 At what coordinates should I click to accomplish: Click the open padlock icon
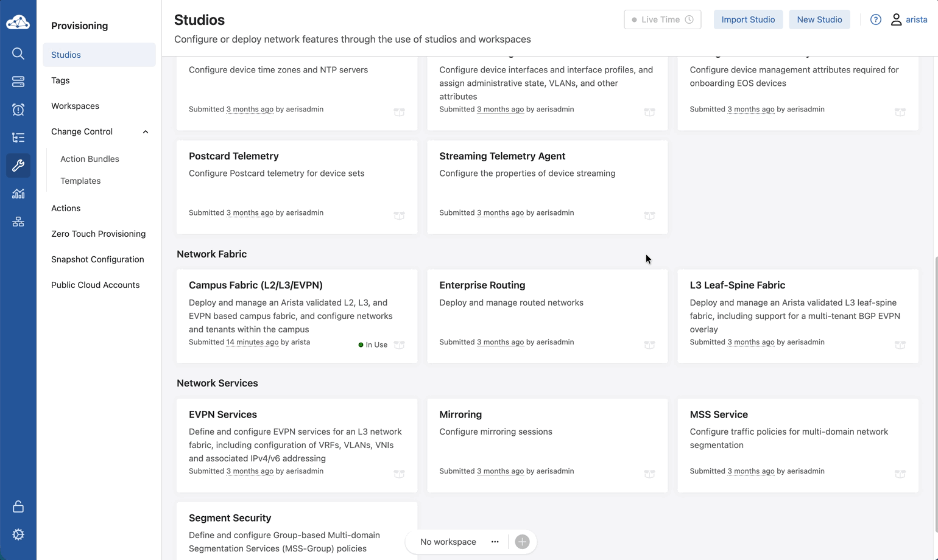pos(18,506)
